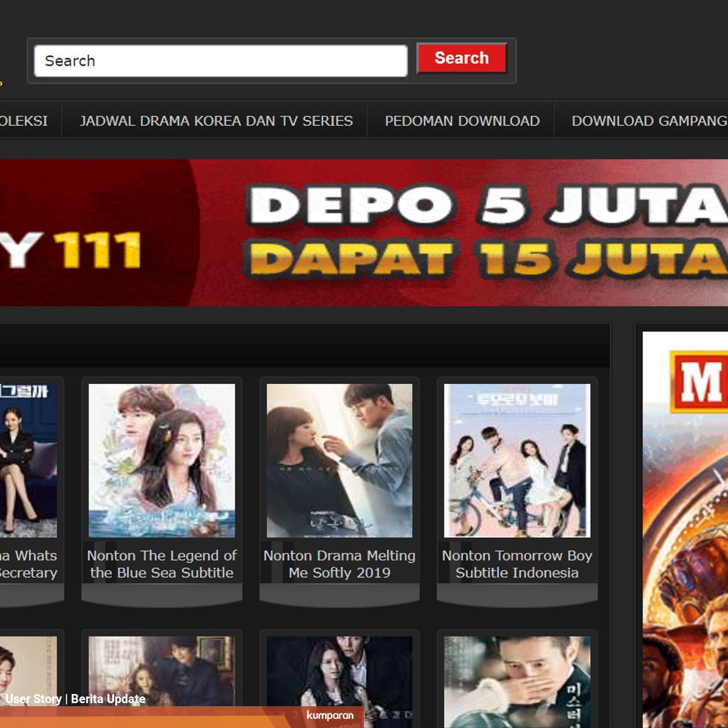Click the red Search button
Viewport: 728px width, 728px height.
coord(462,58)
